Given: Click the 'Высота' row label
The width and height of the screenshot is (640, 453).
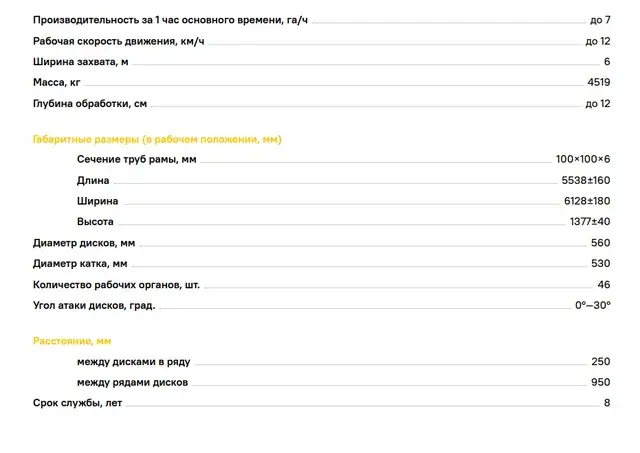Looking at the screenshot, I should (95, 222).
